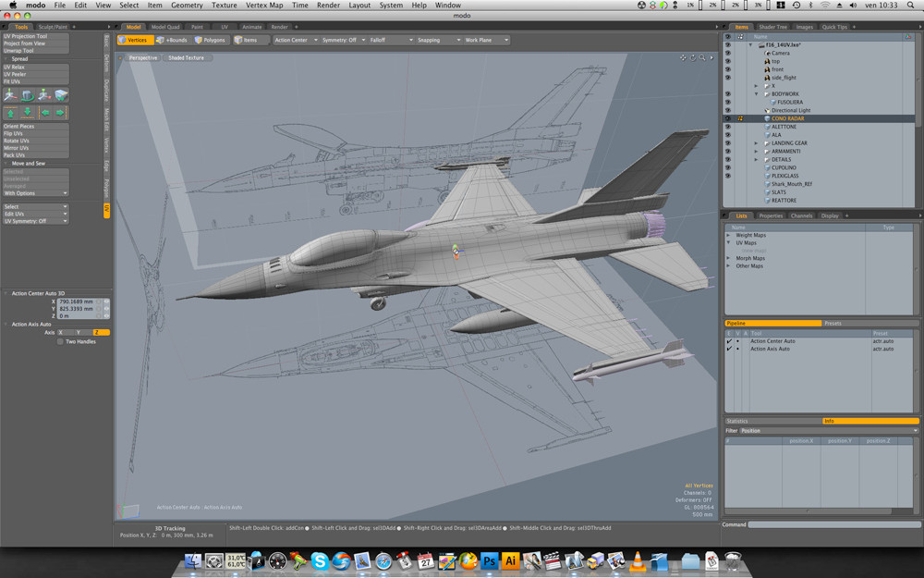Open Photoshop from the Dock

pos(490,560)
